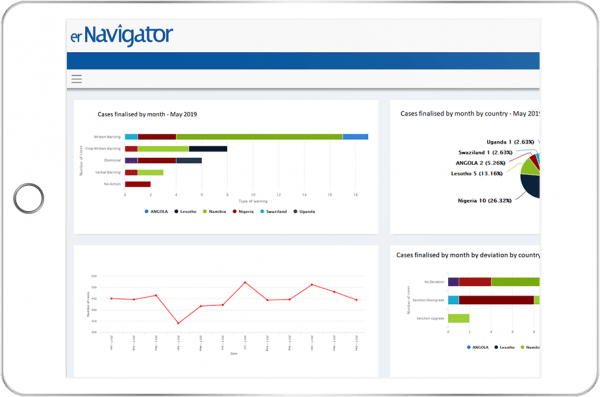Image resolution: width=600 pixels, height=397 pixels.
Task: Click the highest point on the red line chart
Action: coord(245,283)
